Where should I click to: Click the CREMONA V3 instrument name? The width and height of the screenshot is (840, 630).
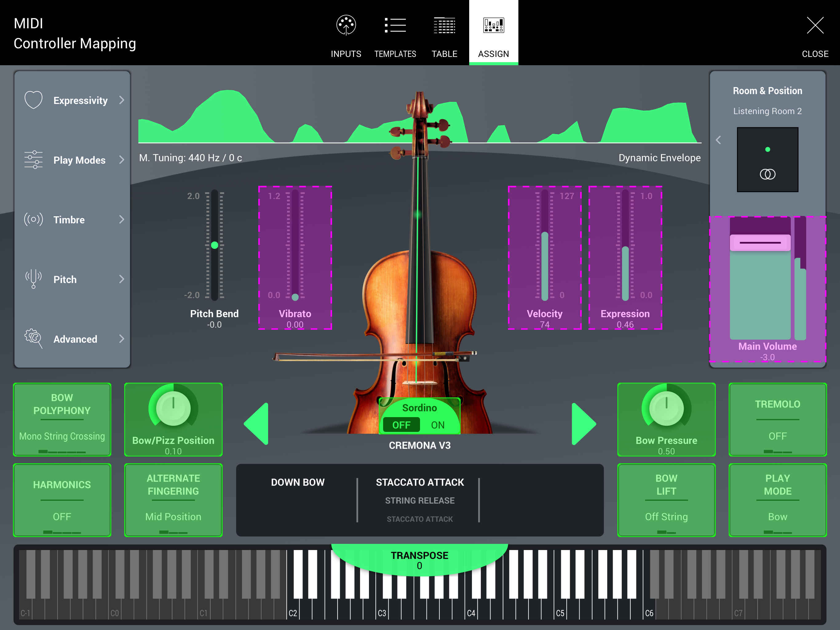pos(420,445)
